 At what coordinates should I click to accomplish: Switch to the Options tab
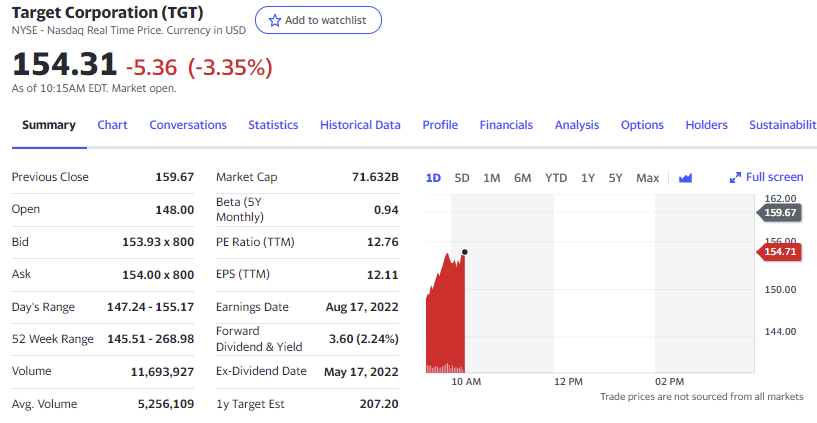coord(642,125)
